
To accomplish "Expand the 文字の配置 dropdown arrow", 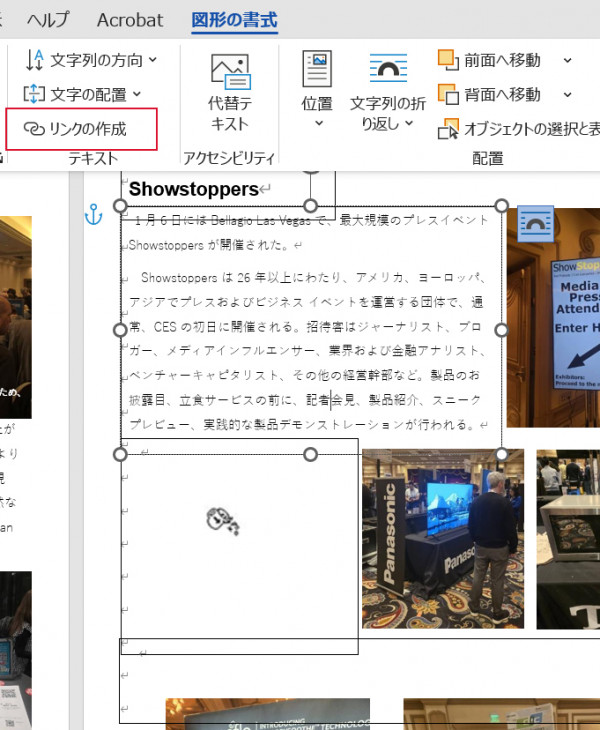I will [x=137, y=94].
